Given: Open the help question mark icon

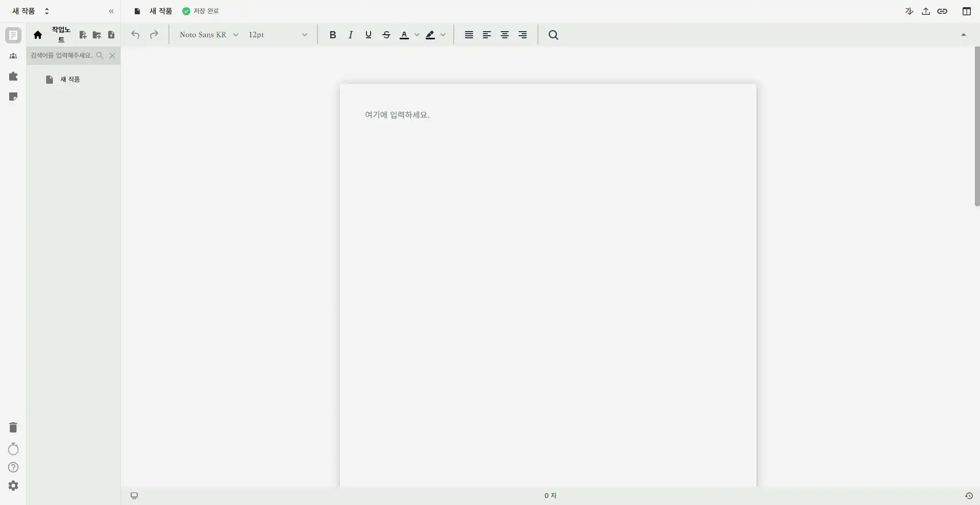Looking at the screenshot, I should pyautogui.click(x=13, y=467).
